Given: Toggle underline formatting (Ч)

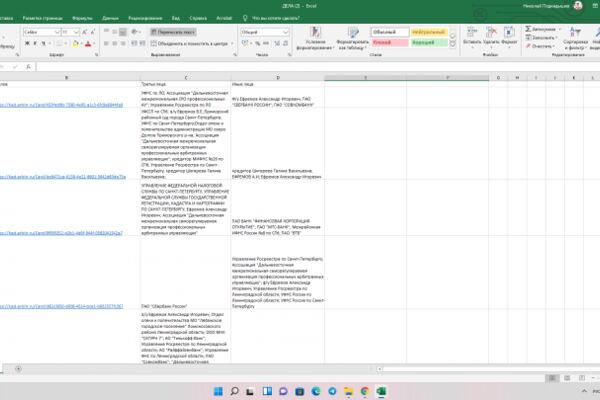Looking at the screenshot, I should click(x=43, y=44).
